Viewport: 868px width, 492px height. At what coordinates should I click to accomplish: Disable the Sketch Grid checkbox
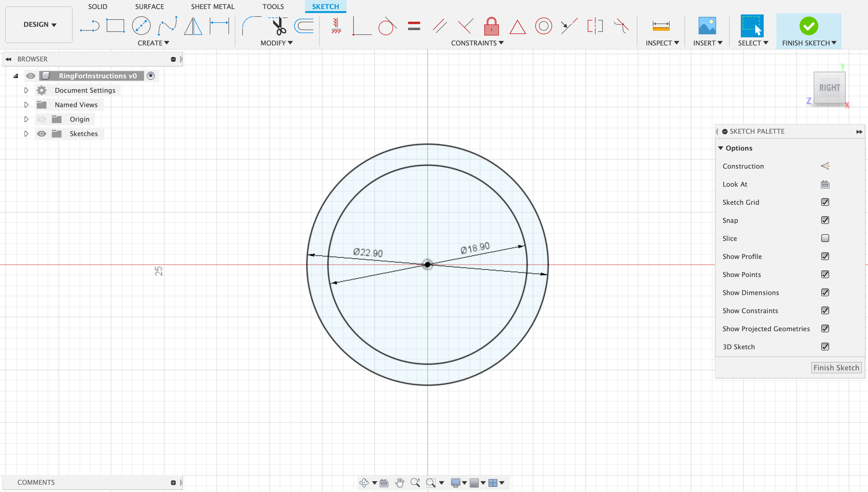pos(825,202)
